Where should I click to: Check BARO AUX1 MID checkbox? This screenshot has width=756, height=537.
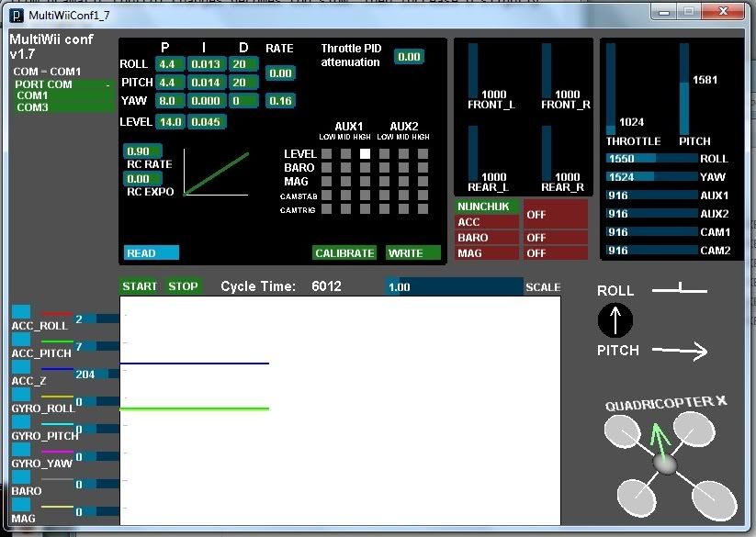(345, 167)
